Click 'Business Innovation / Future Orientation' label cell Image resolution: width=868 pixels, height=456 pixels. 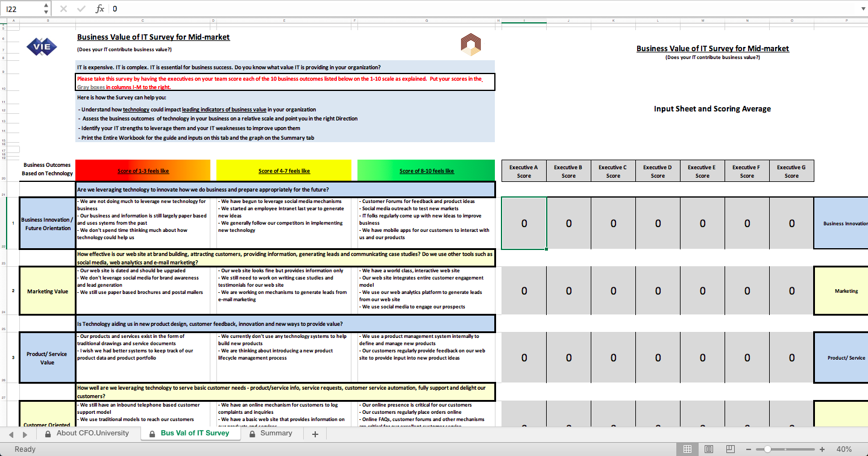pos(48,223)
